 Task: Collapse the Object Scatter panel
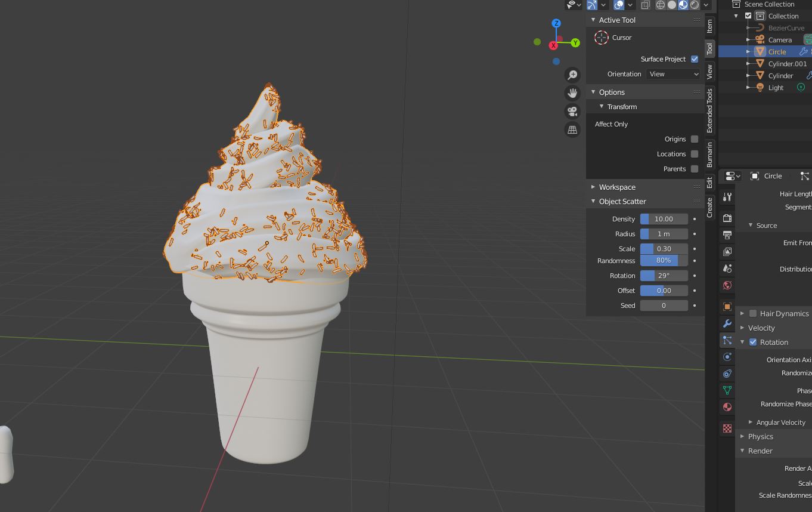click(x=593, y=201)
